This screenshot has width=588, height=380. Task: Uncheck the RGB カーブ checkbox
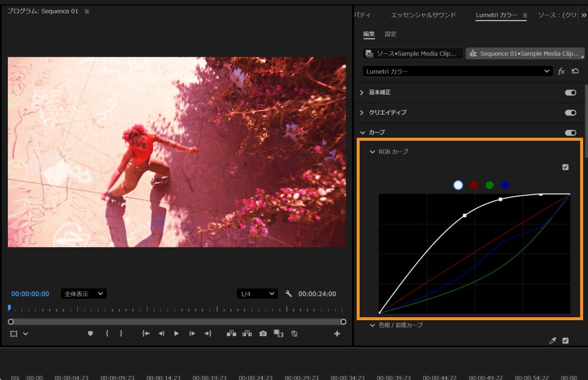(565, 167)
